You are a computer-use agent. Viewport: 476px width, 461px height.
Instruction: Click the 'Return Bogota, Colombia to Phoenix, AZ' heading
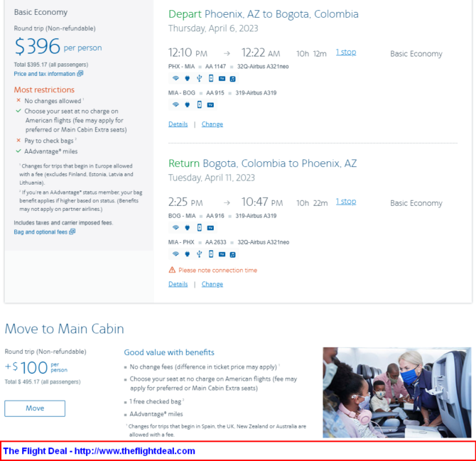coord(263,163)
